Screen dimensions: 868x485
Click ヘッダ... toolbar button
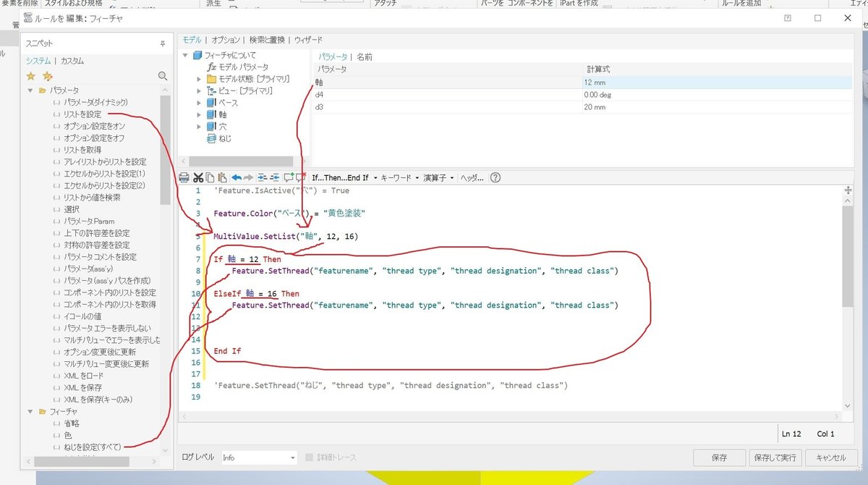[x=472, y=177]
